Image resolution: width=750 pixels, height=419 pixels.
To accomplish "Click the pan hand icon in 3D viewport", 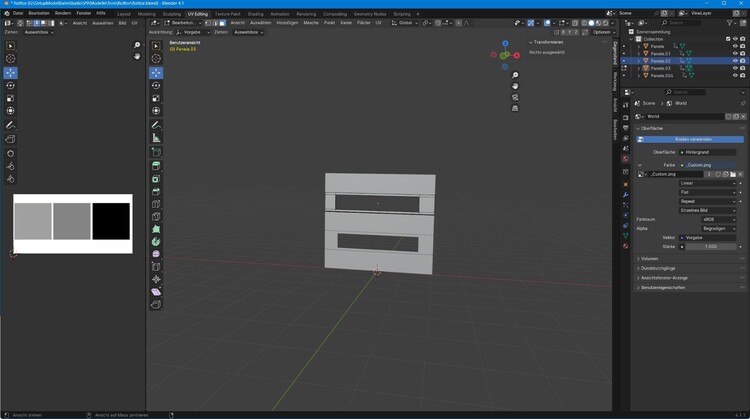I will (515, 86).
